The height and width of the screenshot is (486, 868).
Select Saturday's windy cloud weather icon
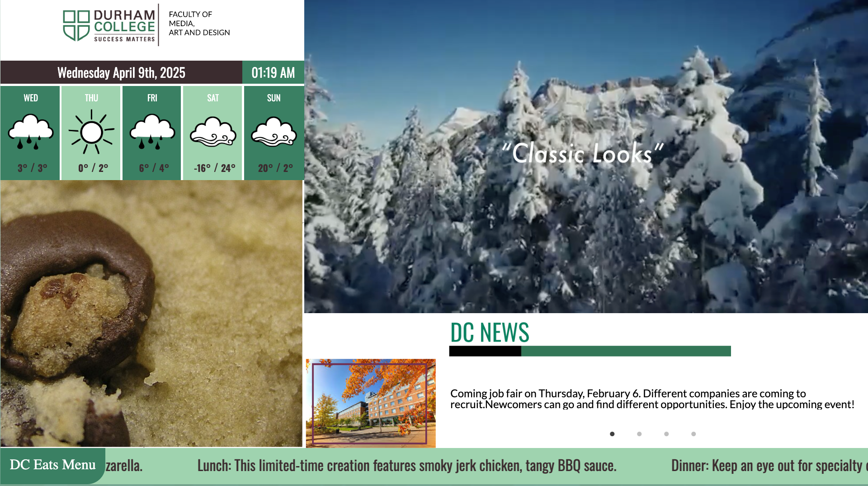point(213,132)
